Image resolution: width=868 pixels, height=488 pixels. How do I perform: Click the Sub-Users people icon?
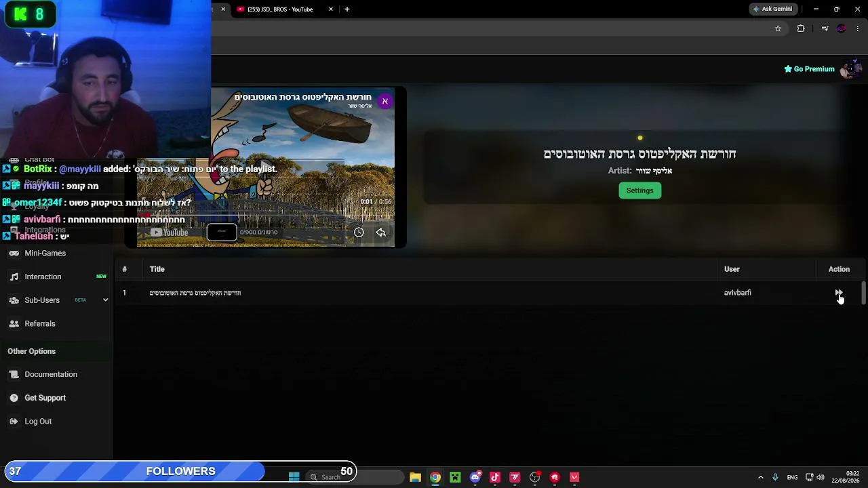pos(14,300)
